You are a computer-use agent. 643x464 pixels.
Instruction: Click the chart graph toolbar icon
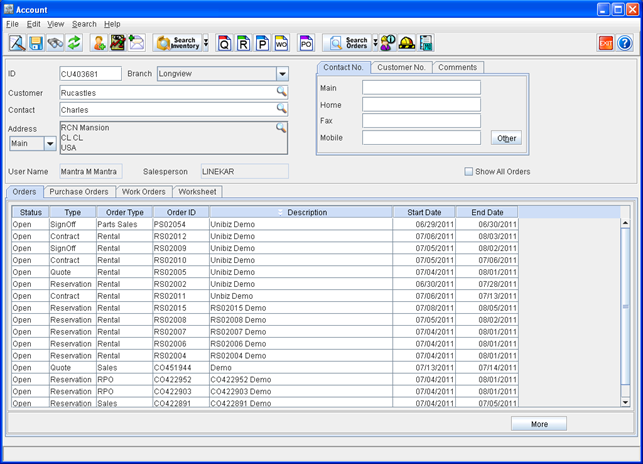tap(118, 43)
